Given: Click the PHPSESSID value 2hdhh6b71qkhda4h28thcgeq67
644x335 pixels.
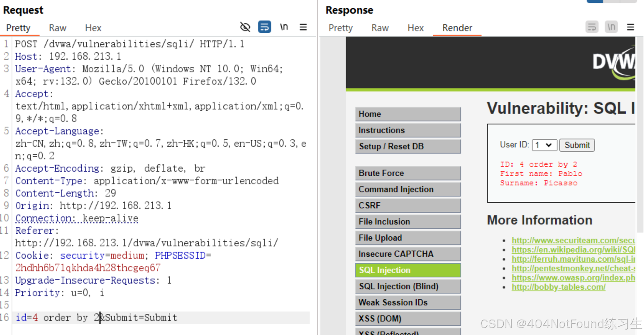Looking at the screenshot, I should coord(88,268).
